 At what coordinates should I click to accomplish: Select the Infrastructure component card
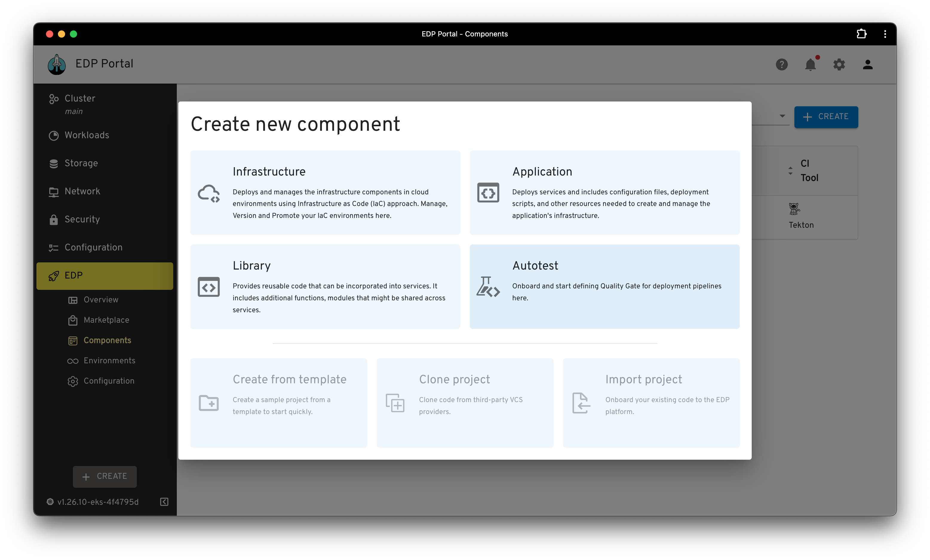click(x=325, y=193)
